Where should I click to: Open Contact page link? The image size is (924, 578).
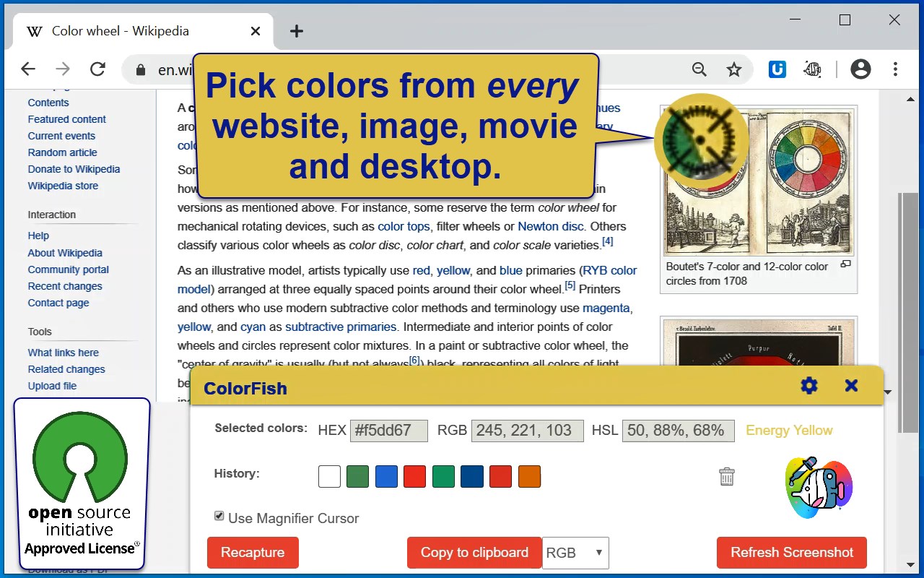coord(58,303)
